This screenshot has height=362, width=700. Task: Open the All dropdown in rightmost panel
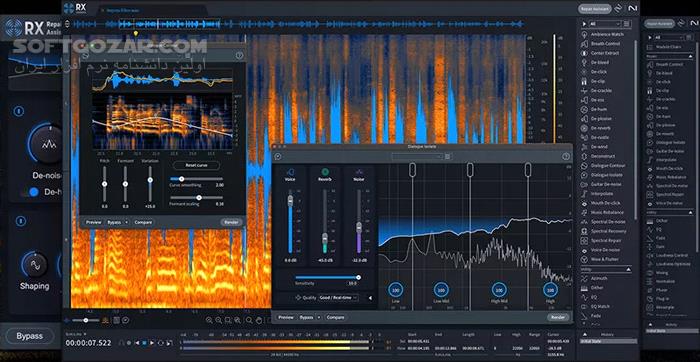click(x=669, y=37)
